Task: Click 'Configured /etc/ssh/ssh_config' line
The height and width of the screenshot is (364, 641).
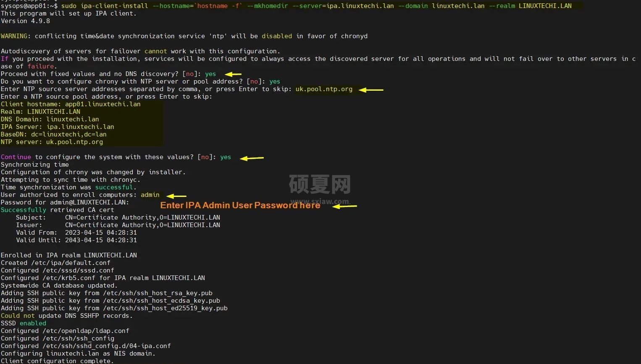Action: [58, 338]
